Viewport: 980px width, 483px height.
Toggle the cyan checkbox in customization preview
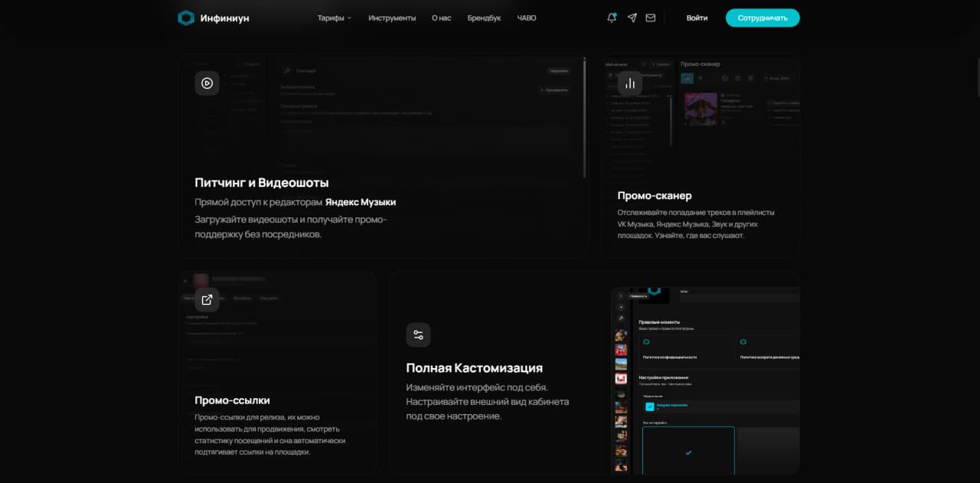click(650, 406)
